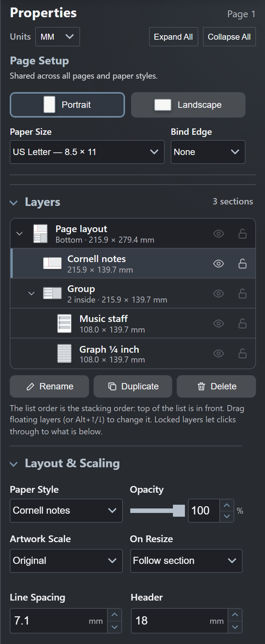Collapse the Layers section
Screen dimensions: 265x644
pyautogui.click(x=14, y=203)
